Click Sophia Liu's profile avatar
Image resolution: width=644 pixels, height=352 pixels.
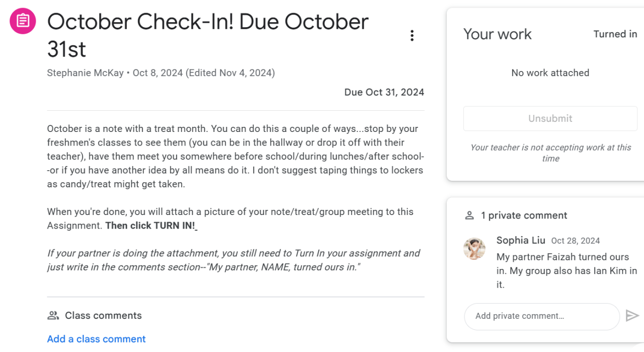pyautogui.click(x=474, y=249)
